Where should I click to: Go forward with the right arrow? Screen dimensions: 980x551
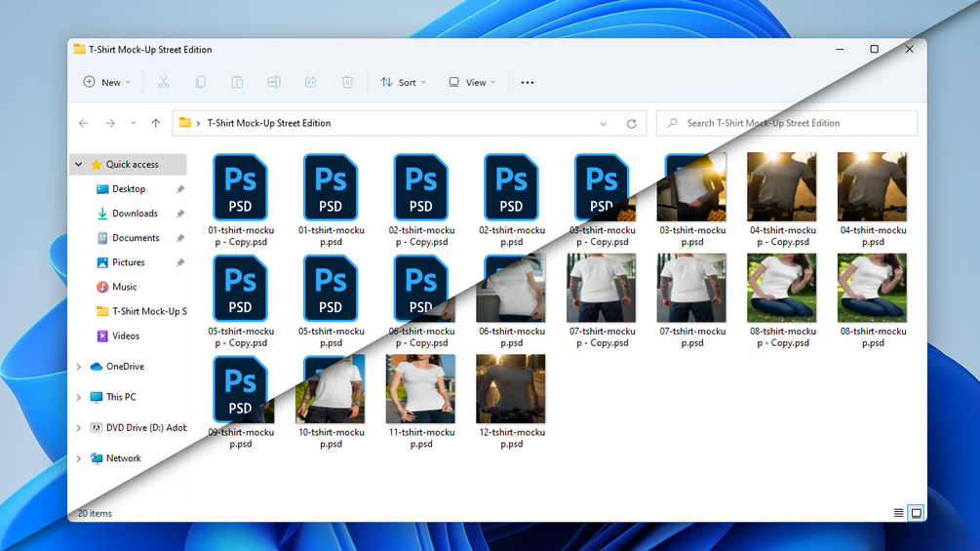click(x=110, y=124)
